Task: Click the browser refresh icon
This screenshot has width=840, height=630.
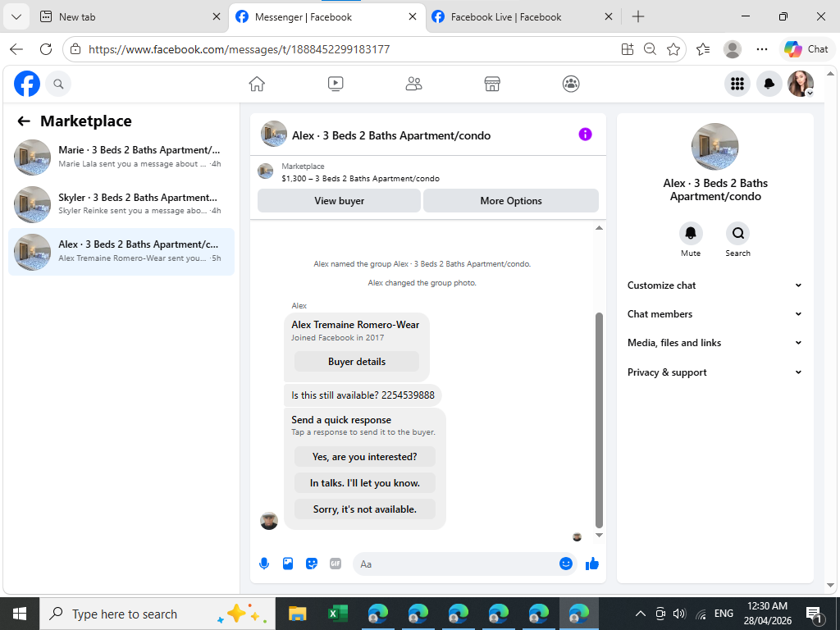Action: tap(46, 49)
